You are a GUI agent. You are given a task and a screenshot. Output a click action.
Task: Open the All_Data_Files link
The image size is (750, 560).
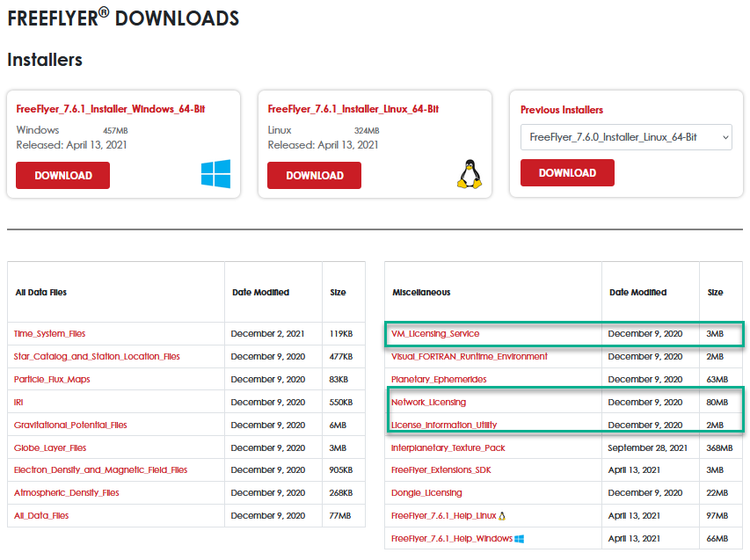[41, 516]
